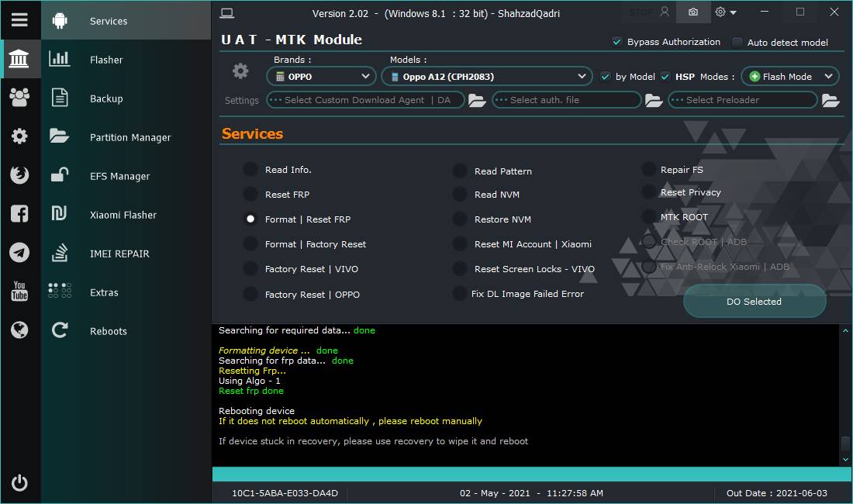The height and width of the screenshot is (504, 853).
Task: Open the hamburger menu icon
Action: [19, 20]
